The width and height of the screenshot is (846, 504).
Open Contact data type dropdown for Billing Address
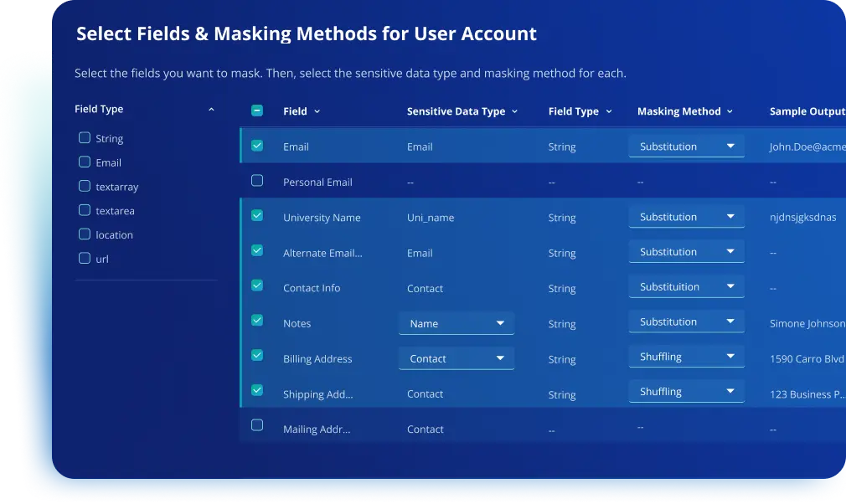pyautogui.click(x=457, y=358)
